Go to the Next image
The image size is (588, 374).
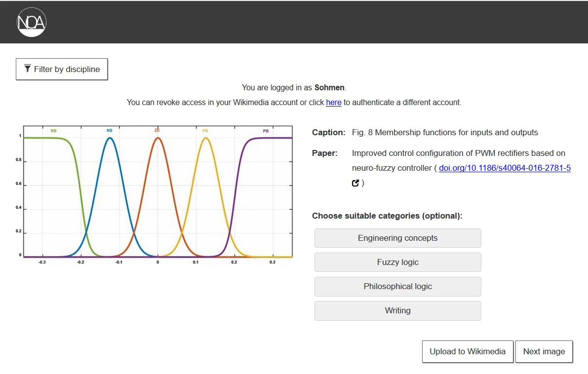click(544, 351)
